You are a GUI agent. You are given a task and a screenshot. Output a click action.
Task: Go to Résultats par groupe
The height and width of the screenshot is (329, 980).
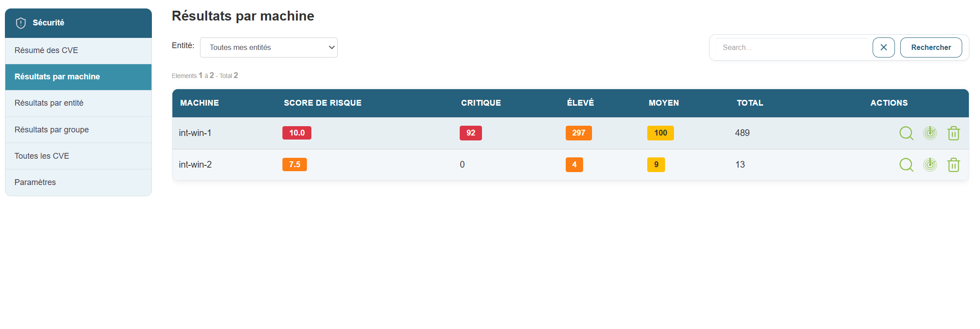point(52,130)
